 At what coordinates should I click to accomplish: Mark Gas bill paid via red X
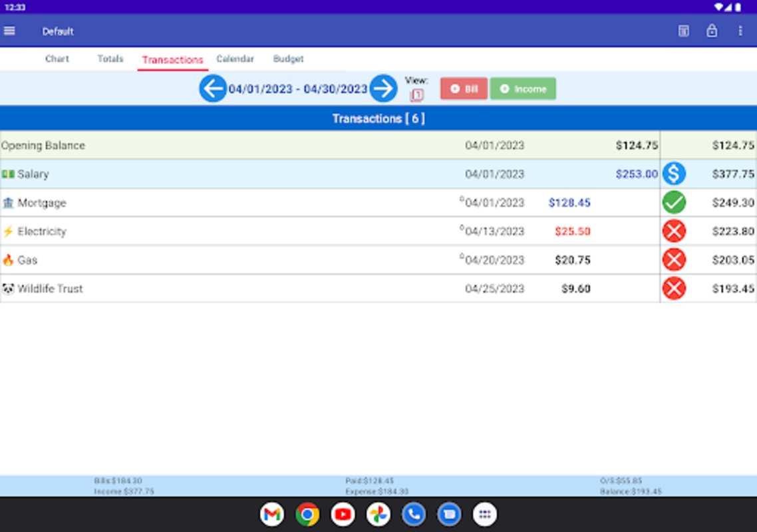point(674,260)
